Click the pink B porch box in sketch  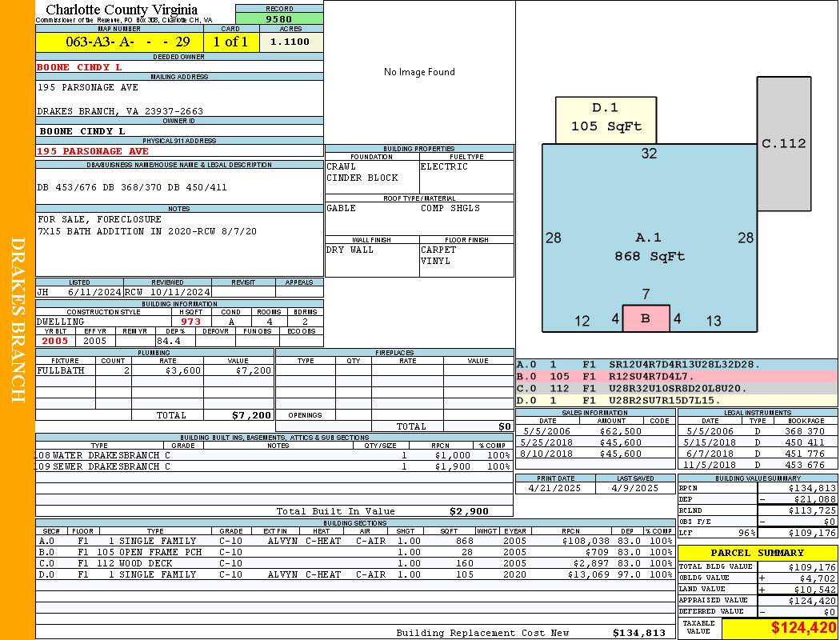[x=646, y=318]
